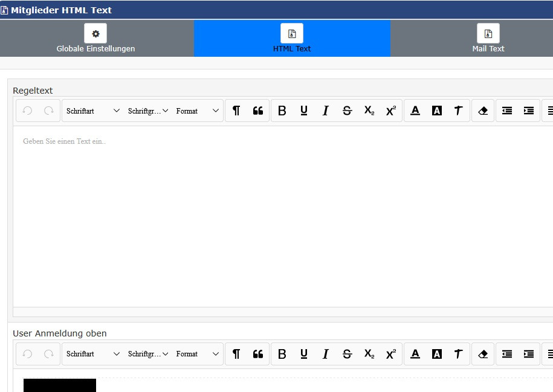Select the HTML Text tab

click(x=292, y=38)
